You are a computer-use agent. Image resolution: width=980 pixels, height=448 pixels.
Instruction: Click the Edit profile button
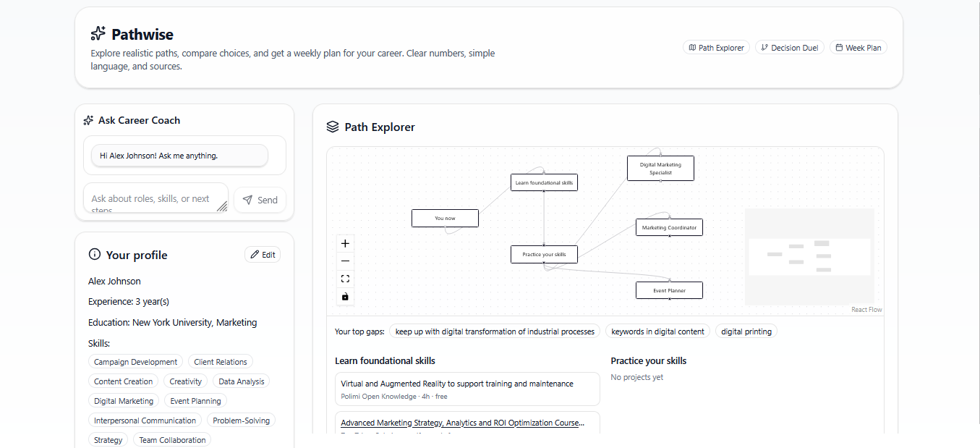point(263,255)
